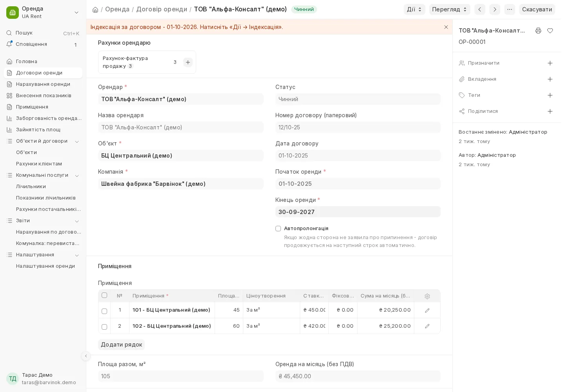Dismiss the indexation alert banner
565x392 pixels.
[x=446, y=27]
